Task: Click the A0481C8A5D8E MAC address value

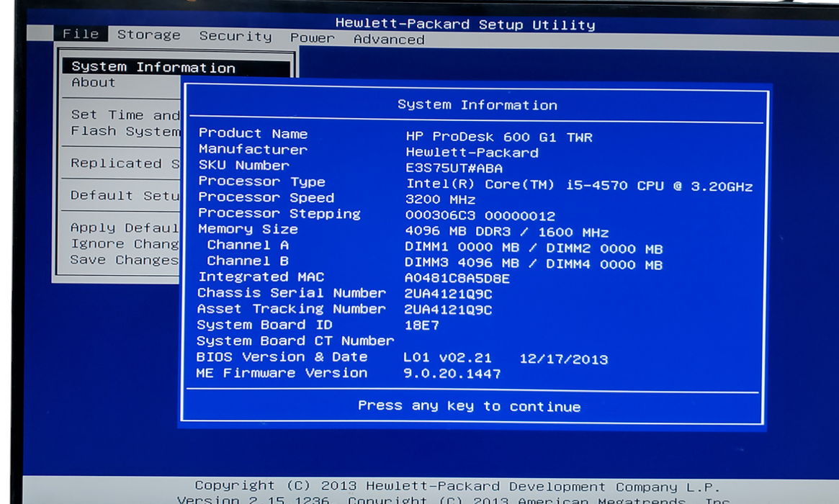Action: tap(457, 278)
